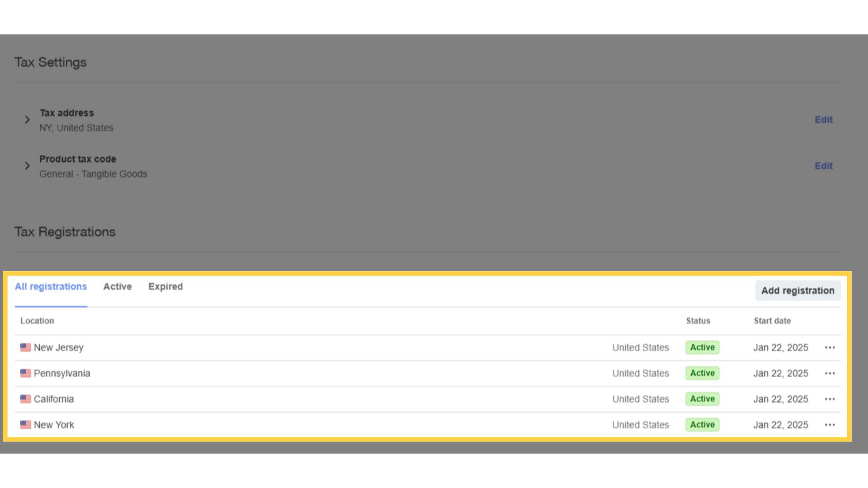Image resolution: width=868 pixels, height=488 pixels.
Task: Expand the Tax address section
Action: coord(28,119)
